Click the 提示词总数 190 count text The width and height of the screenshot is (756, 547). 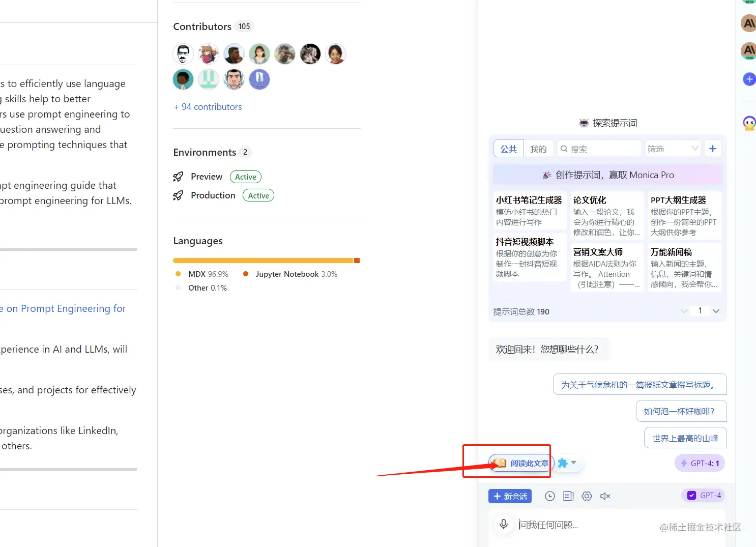pos(521,311)
